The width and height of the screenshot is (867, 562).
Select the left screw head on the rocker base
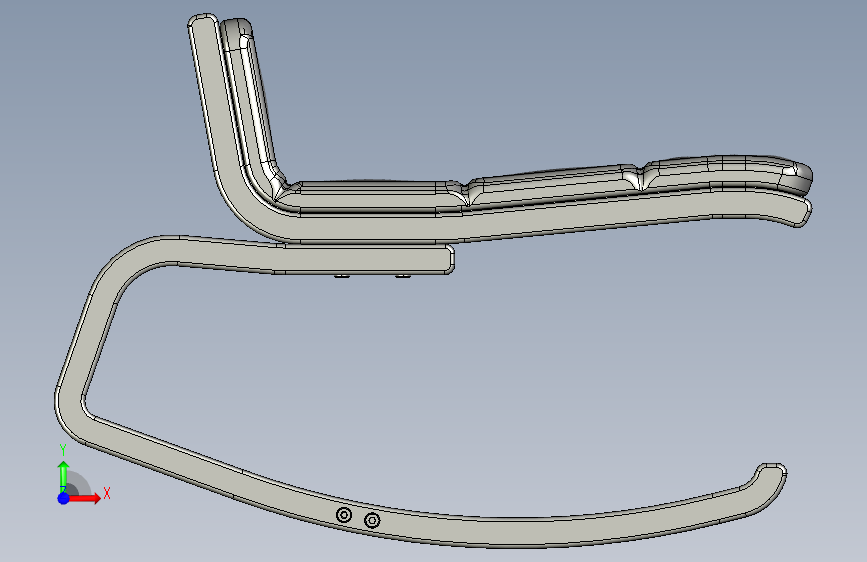click(344, 515)
